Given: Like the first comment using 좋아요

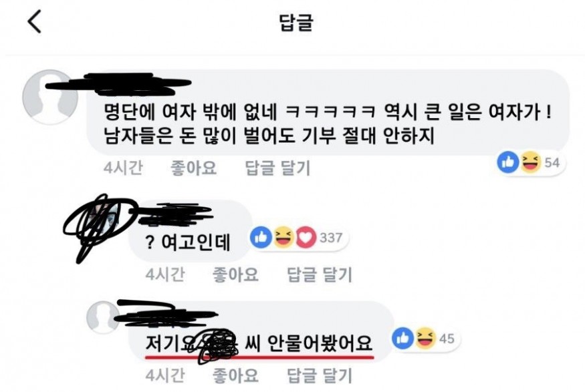Looking at the screenshot, I should point(193,168).
